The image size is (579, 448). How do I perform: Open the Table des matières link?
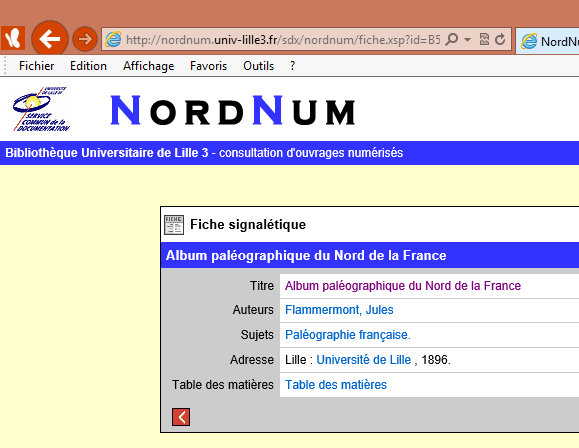(336, 384)
